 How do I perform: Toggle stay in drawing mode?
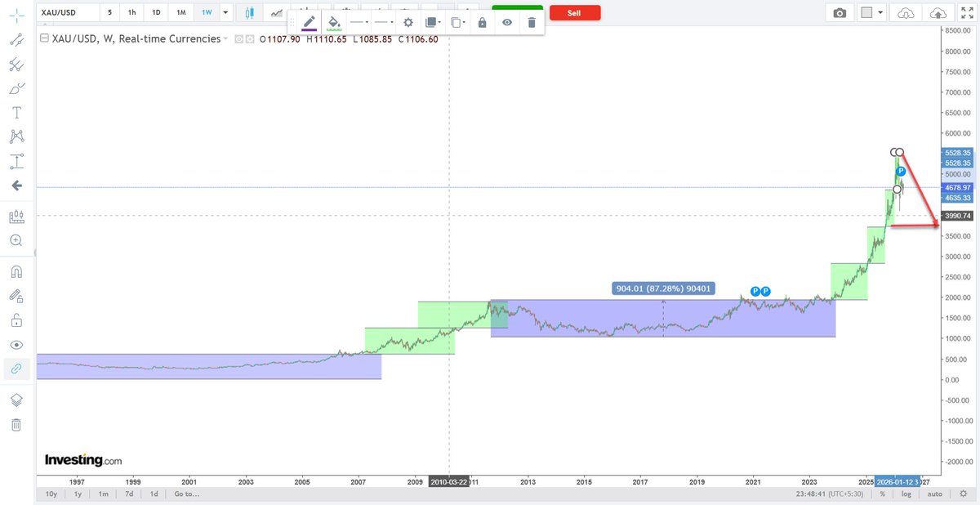pyautogui.click(x=16, y=296)
